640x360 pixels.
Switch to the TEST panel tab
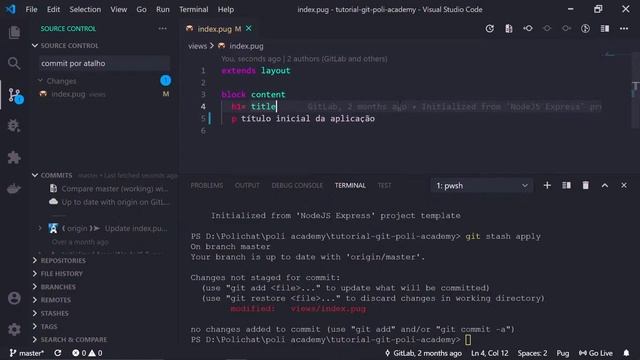384,186
